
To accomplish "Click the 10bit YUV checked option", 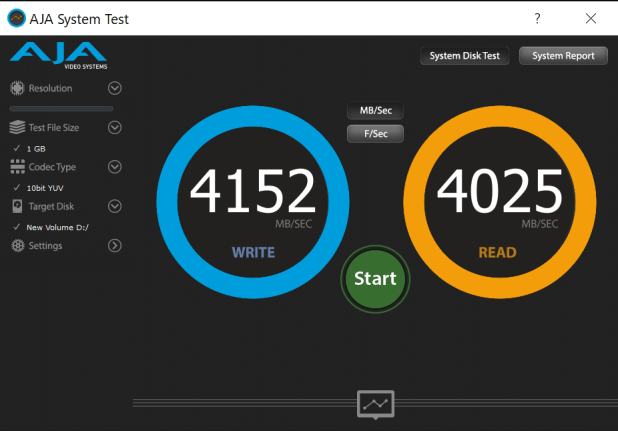I will (39, 188).
